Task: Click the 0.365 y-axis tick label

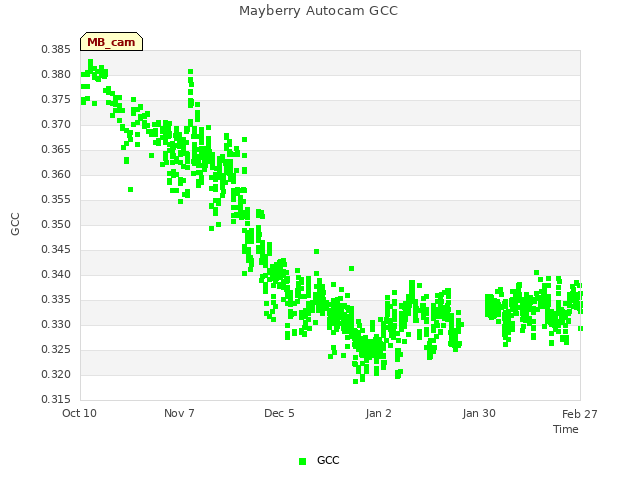Action: [x=56, y=149]
